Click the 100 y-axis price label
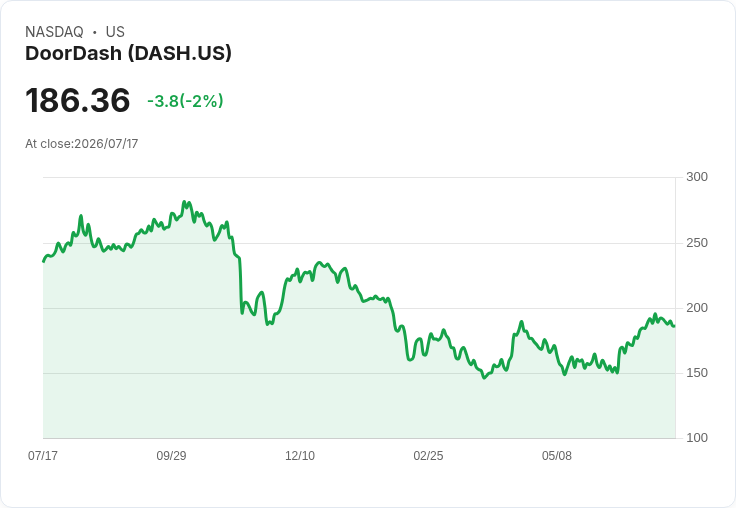Screen dimensions: 736x508 click(x=697, y=438)
